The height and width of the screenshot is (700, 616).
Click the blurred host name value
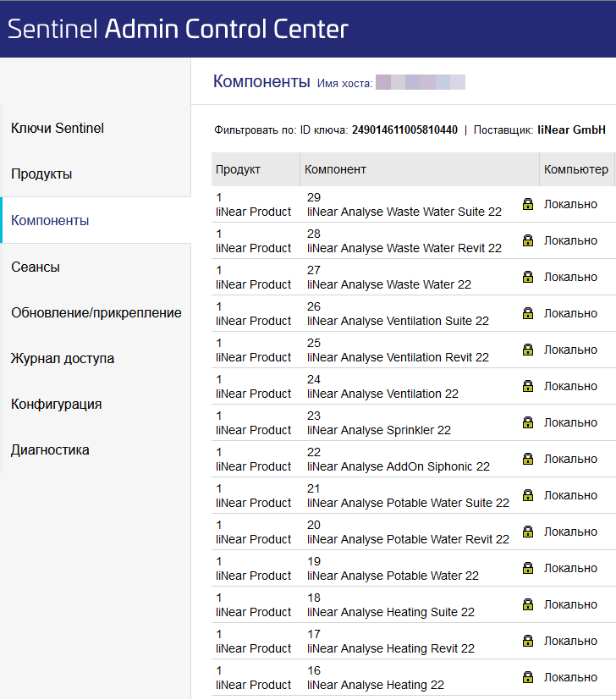421,82
